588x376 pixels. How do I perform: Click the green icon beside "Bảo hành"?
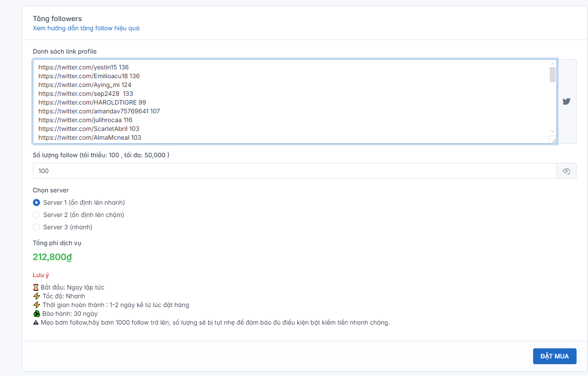click(36, 314)
